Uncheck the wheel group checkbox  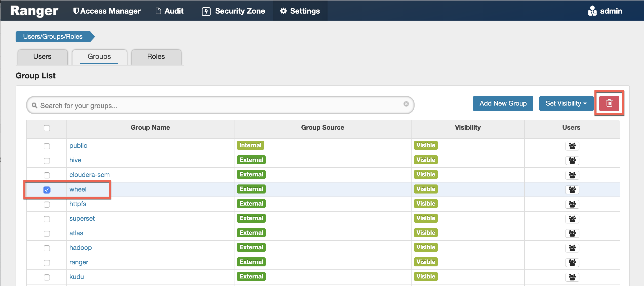coord(47,190)
